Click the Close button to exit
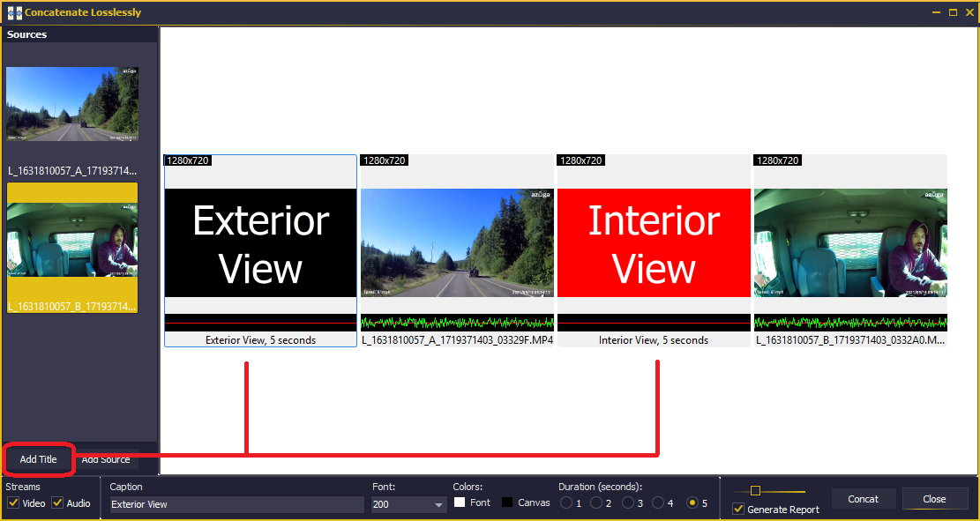Screen dimensions: 980x521 [x=934, y=498]
